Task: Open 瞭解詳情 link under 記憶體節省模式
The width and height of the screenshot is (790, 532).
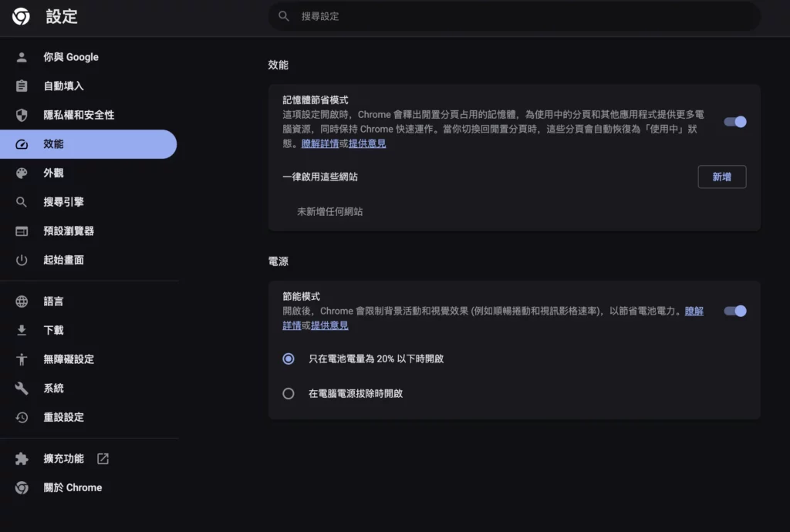Action: tap(320, 143)
